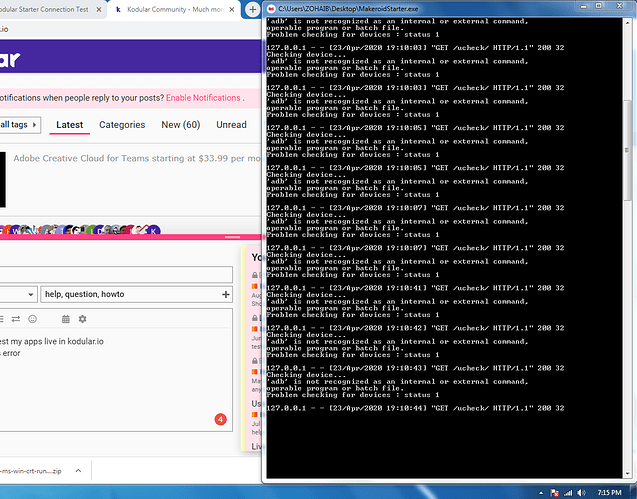
Task: Click the red badge numbered 4
Action: pos(221,419)
